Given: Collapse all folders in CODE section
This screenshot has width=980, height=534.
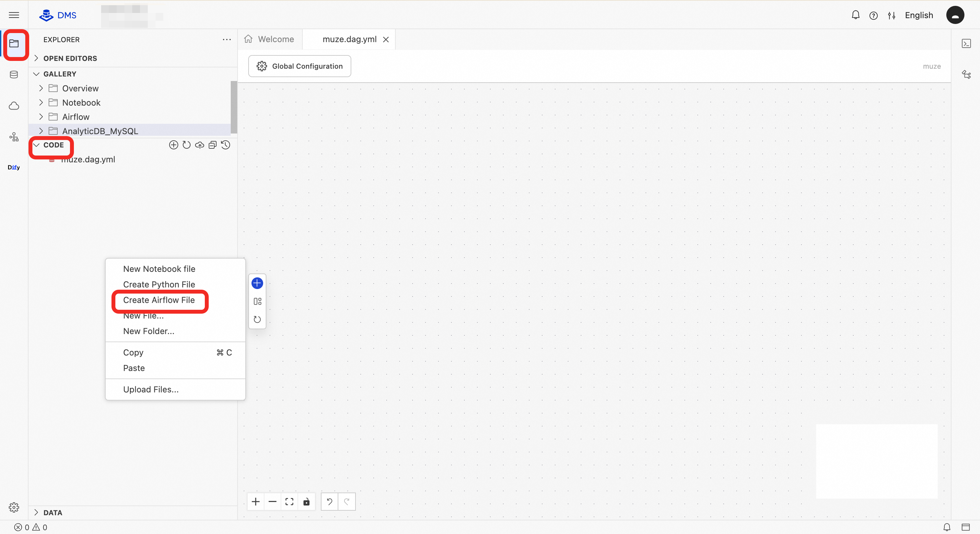Looking at the screenshot, I should (x=213, y=145).
